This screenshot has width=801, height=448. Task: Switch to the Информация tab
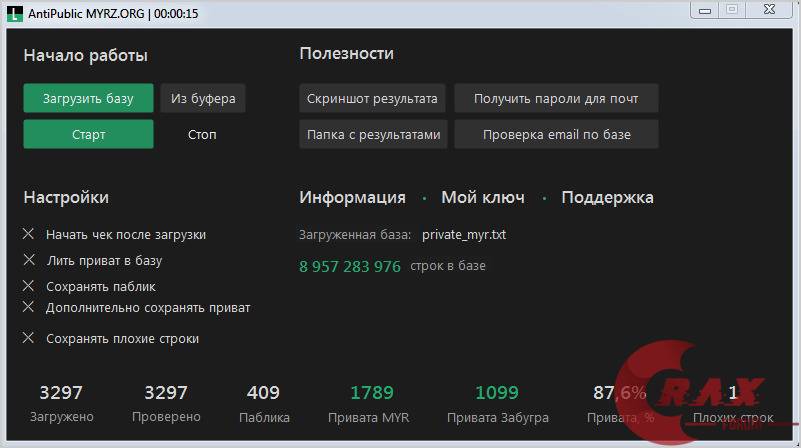(352, 197)
